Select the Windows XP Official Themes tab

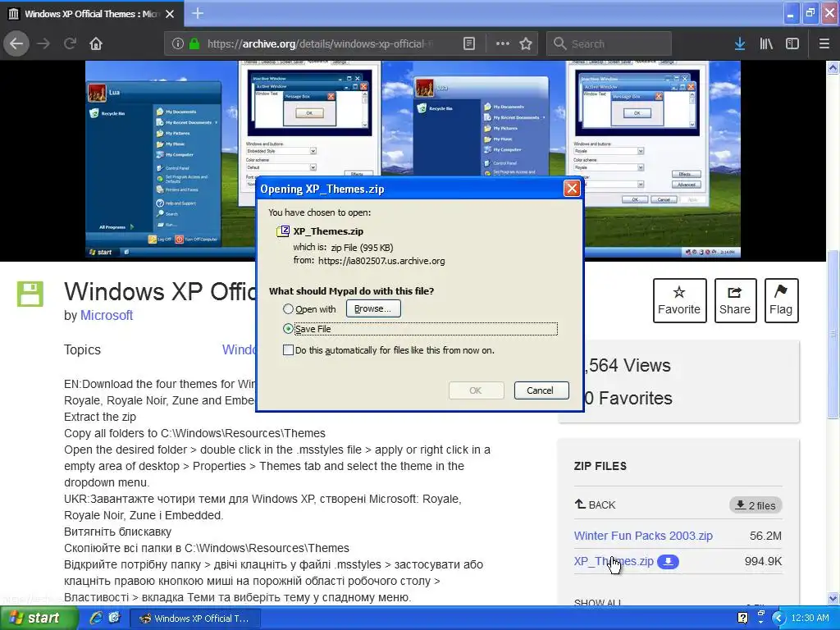(x=92, y=13)
